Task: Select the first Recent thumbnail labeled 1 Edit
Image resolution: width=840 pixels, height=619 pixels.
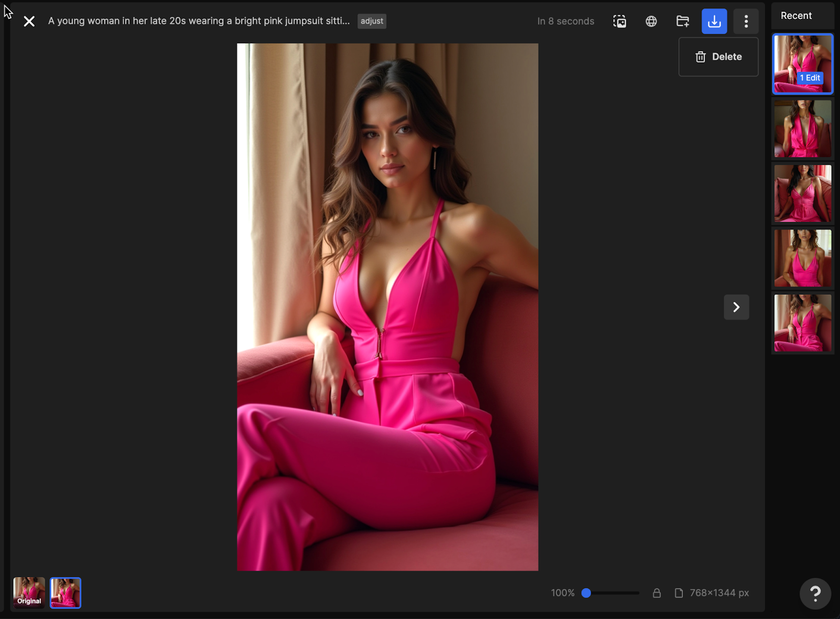Action: click(x=803, y=64)
